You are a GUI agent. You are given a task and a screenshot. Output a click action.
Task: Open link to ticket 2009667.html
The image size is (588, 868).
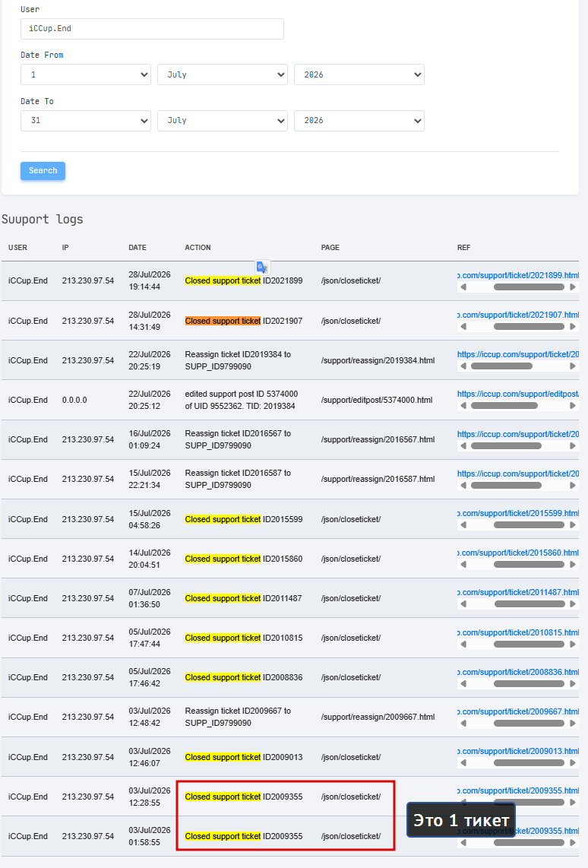point(518,711)
